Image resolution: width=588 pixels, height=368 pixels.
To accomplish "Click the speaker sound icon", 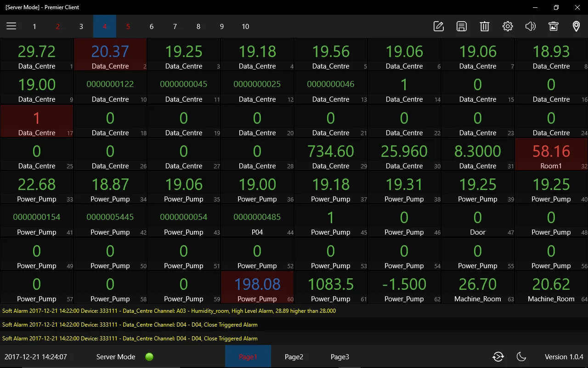I will (x=531, y=26).
